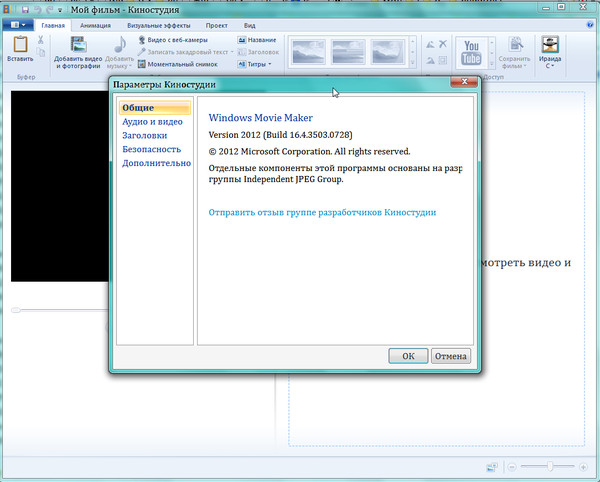600x482 pixels.
Task: Open Help with the question mark icon
Action: [590, 25]
